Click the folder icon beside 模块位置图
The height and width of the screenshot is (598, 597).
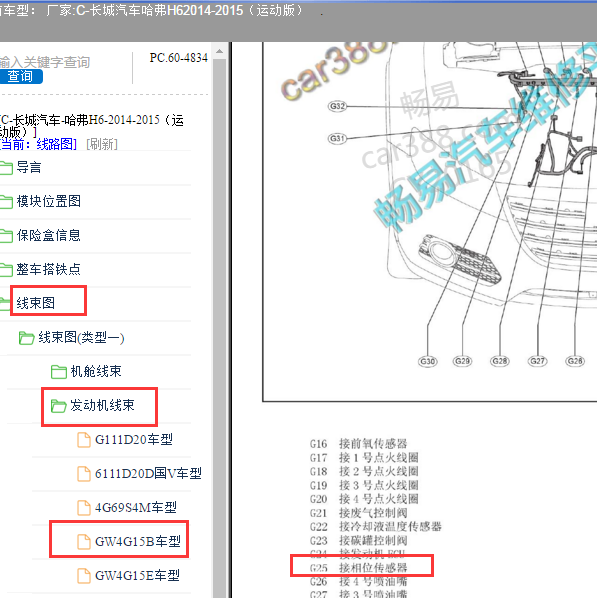point(6,202)
